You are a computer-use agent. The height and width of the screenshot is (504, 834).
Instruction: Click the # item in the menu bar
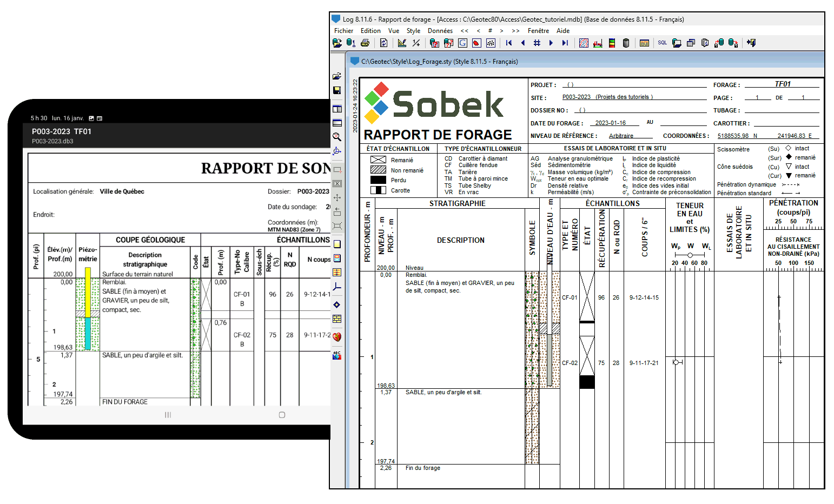click(490, 31)
